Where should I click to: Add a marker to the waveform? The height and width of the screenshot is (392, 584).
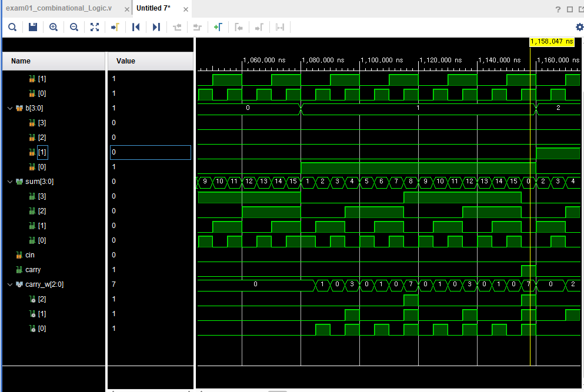coord(218,27)
